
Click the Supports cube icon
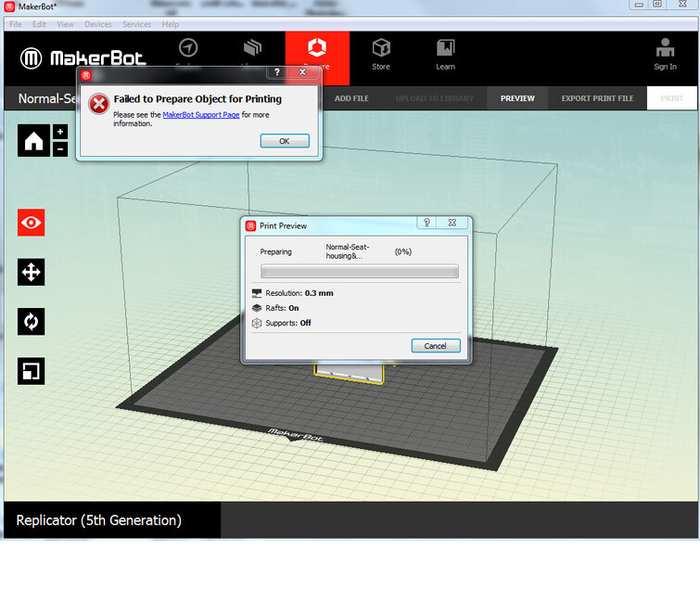tap(257, 323)
